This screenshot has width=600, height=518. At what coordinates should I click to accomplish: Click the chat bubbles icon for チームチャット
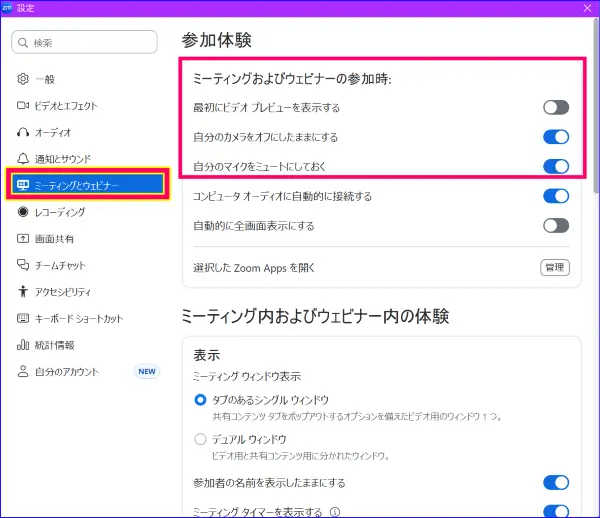click(23, 265)
